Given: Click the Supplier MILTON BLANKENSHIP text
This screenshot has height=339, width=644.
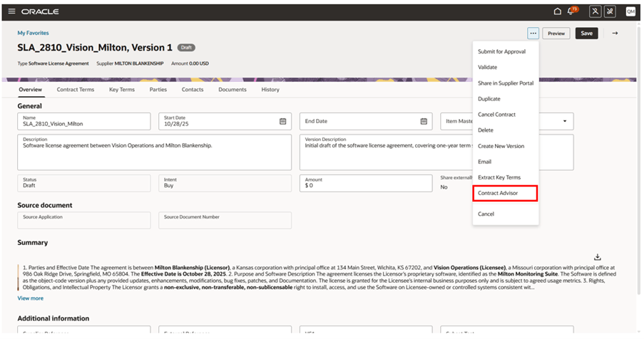Looking at the screenshot, I should click(x=130, y=63).
